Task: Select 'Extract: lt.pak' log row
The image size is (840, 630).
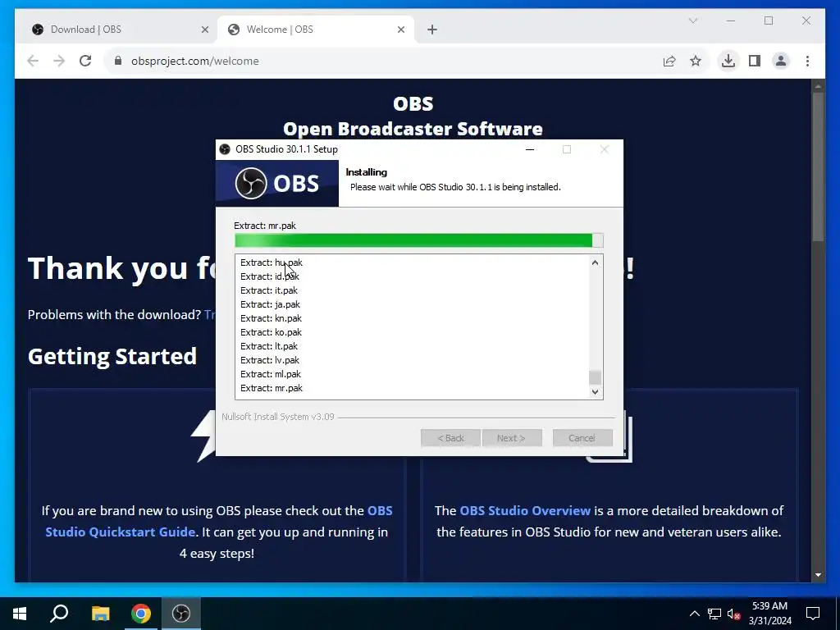Action: 269,346
